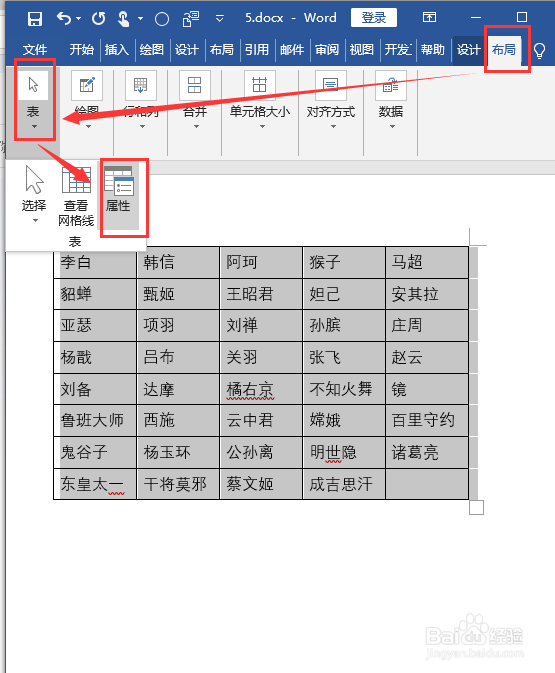
Task: Open the 行和列 group dropdown
Action: click(x=141, y=100)
